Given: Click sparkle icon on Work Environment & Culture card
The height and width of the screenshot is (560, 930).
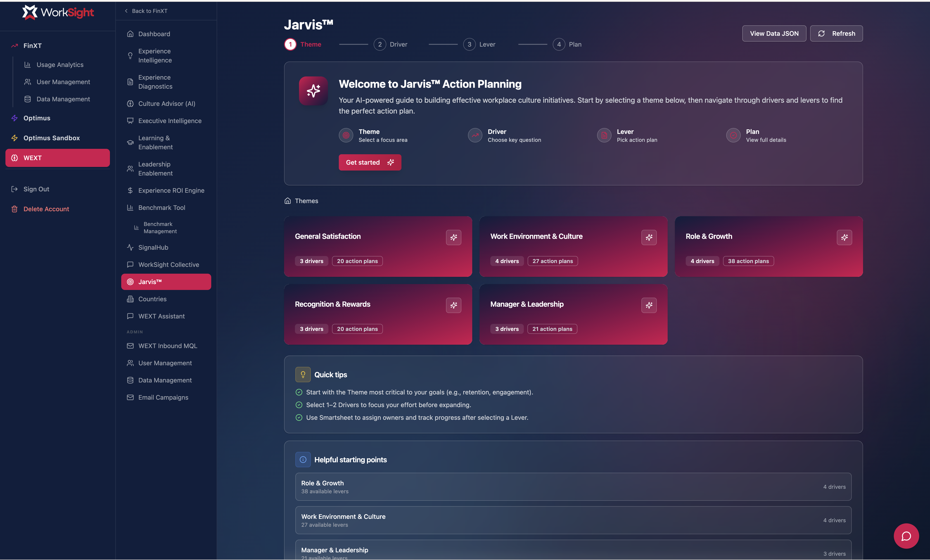Looking at the screenshot, I should [x=649, y=237].
